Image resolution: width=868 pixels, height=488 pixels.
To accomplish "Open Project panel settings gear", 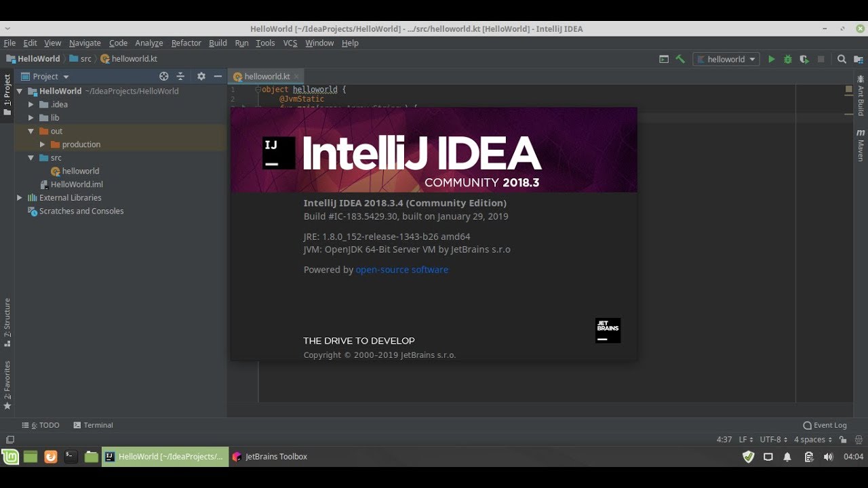I will click(x=201, y=77).
